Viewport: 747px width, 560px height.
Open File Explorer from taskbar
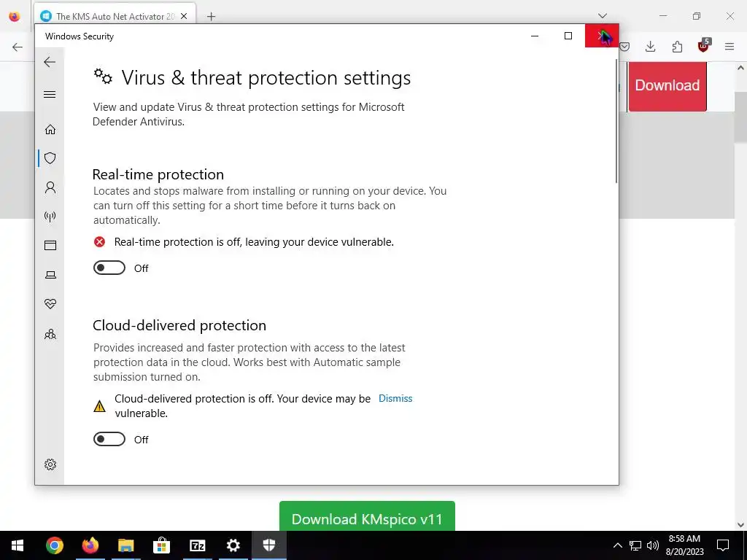point(125,545)
